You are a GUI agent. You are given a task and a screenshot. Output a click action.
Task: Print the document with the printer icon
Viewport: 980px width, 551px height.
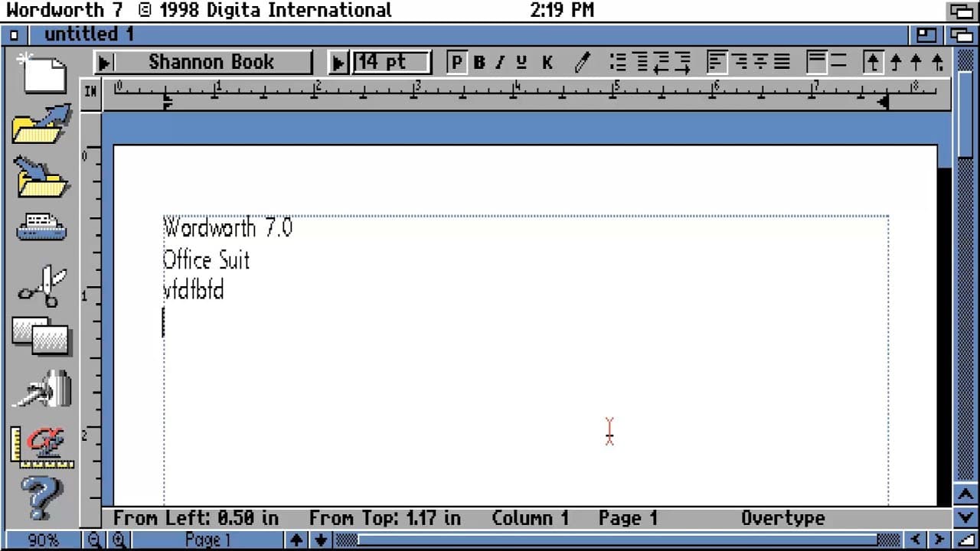pos(42,227)
